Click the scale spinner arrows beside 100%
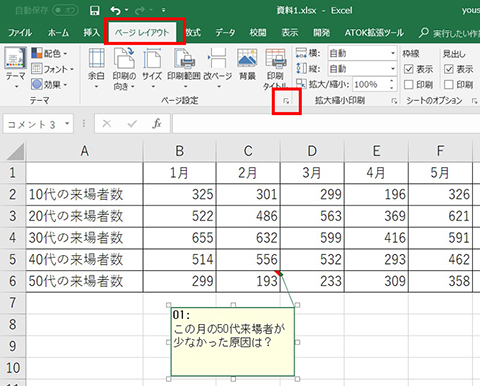 [392, 84]
